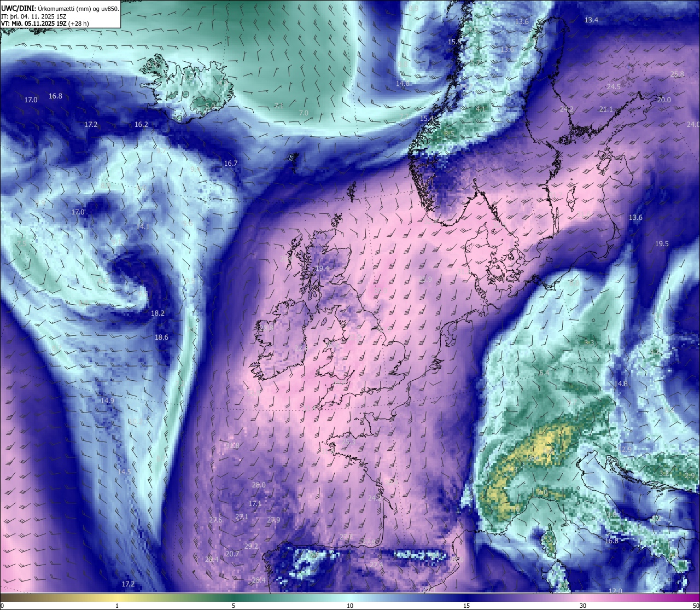This screenshot has width=700, height=610.
Task: Click the map value 13.4
Action: (x=591, y=20)
